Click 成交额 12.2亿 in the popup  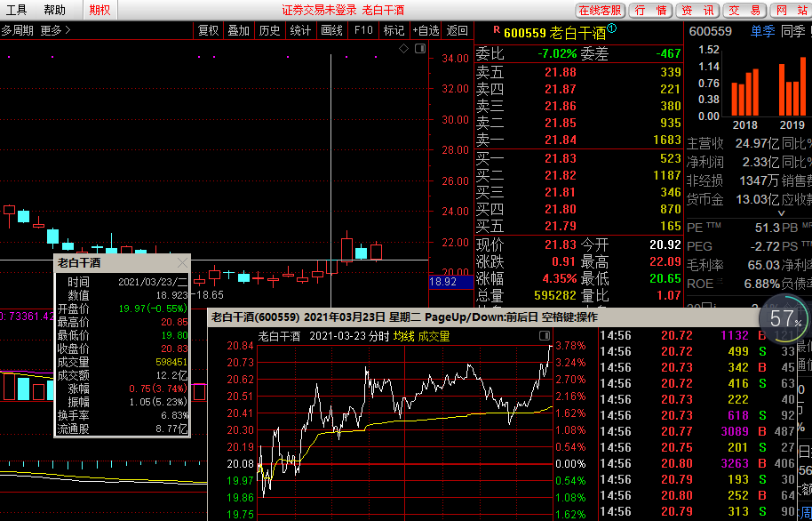[172, 375]
